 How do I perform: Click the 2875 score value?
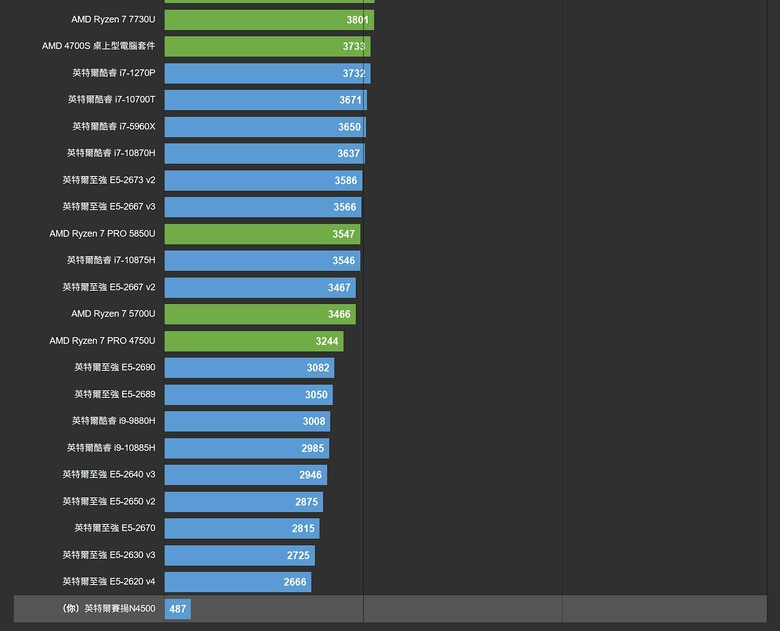306,502
